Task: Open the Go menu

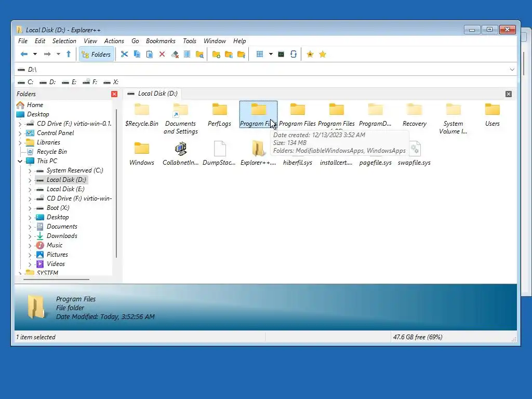Action: click(x=135, y=41)
